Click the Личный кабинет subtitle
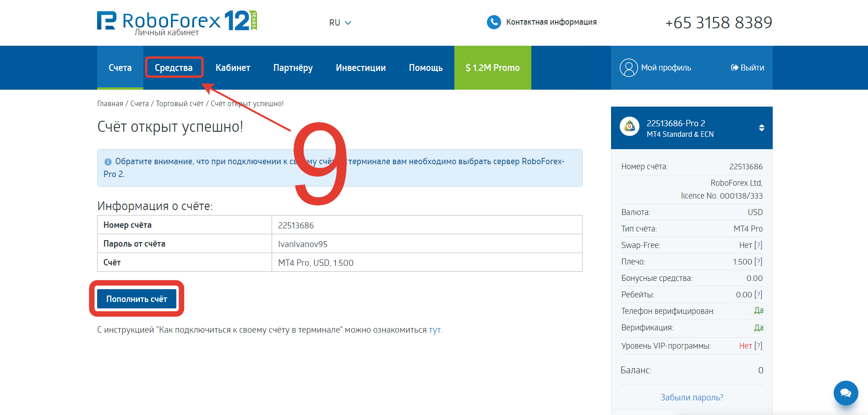Viewport: 868px width, 415px height. 166,32
